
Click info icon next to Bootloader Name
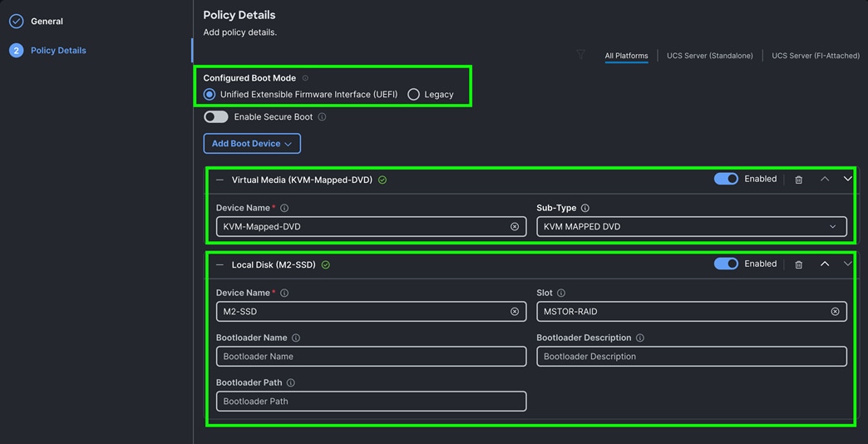click(x=296, y=338)
